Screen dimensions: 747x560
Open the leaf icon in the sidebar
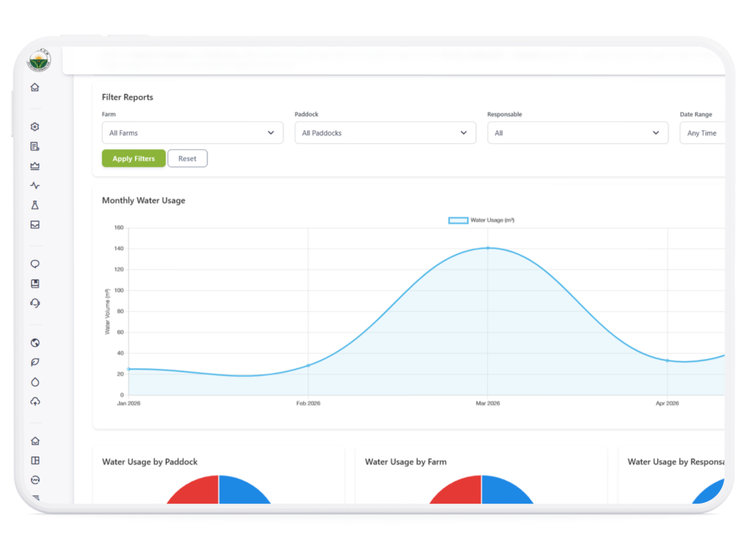[35, 362]
